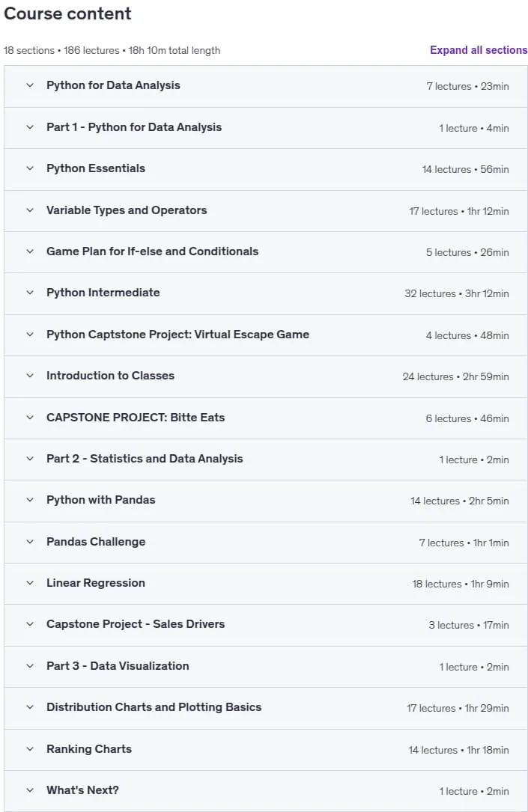Click chevron next to What's Next?
The width and height of the screenshot is (528, 812).
click(30, 790)
